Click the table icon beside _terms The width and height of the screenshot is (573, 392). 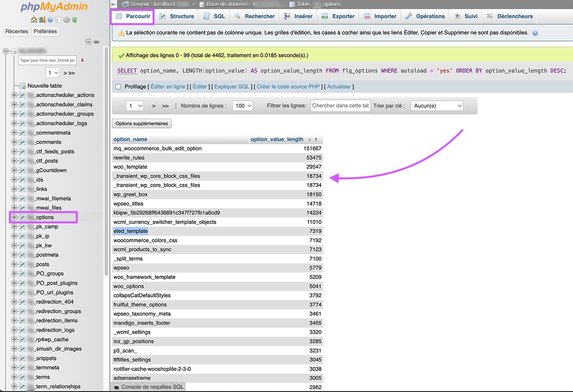click(x=22, y=377)
